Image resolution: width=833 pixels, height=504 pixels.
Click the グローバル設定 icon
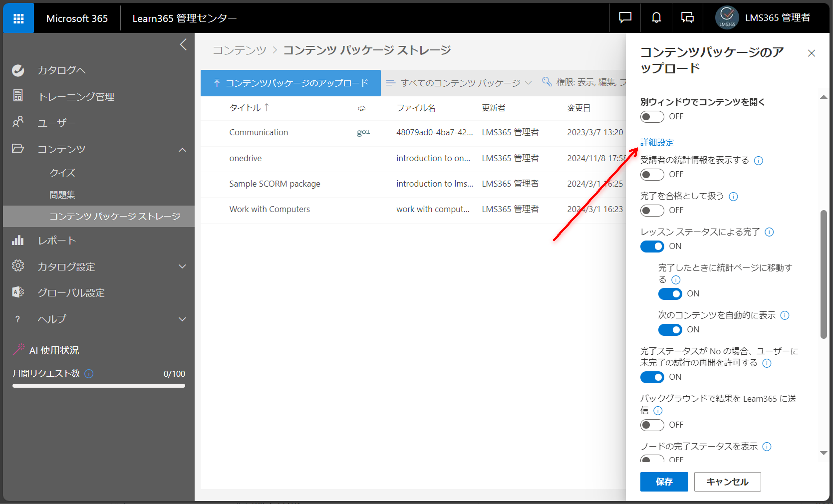tap(18, 292)
